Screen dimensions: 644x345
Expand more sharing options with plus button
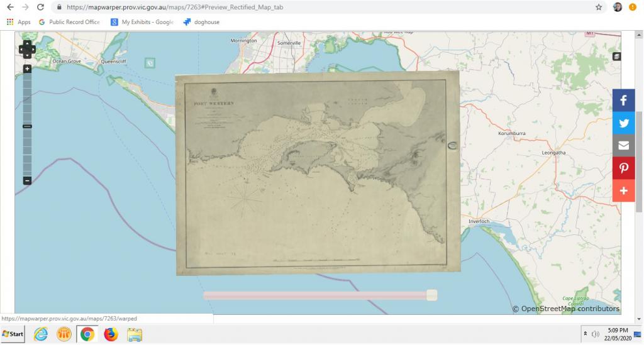pyautogui.click(x=623, y=191)
